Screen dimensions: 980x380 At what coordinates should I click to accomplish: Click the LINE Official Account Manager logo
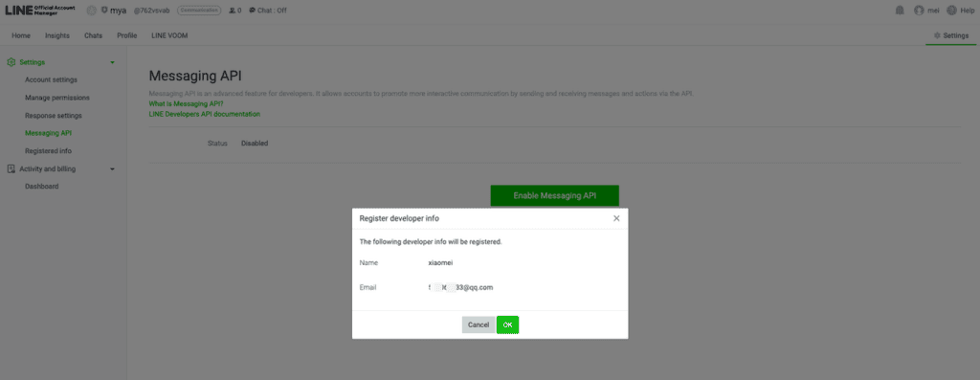click(x=39, y=10)
